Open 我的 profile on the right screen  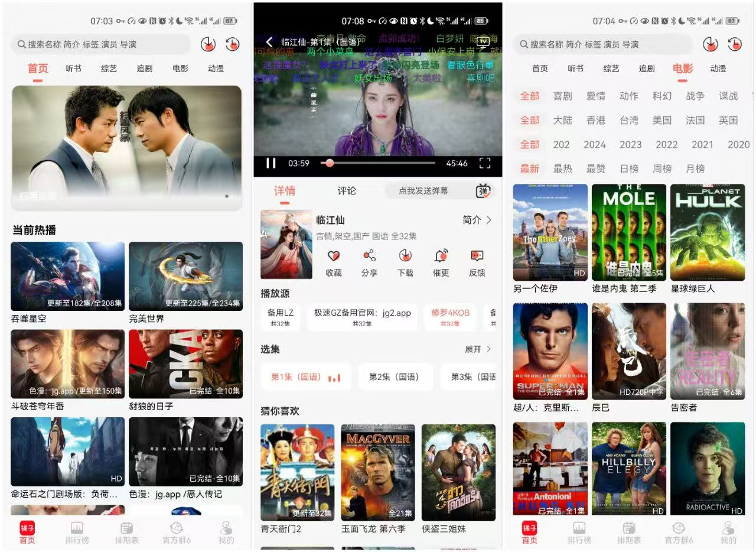pyautogui.click(x=728, y=532)
